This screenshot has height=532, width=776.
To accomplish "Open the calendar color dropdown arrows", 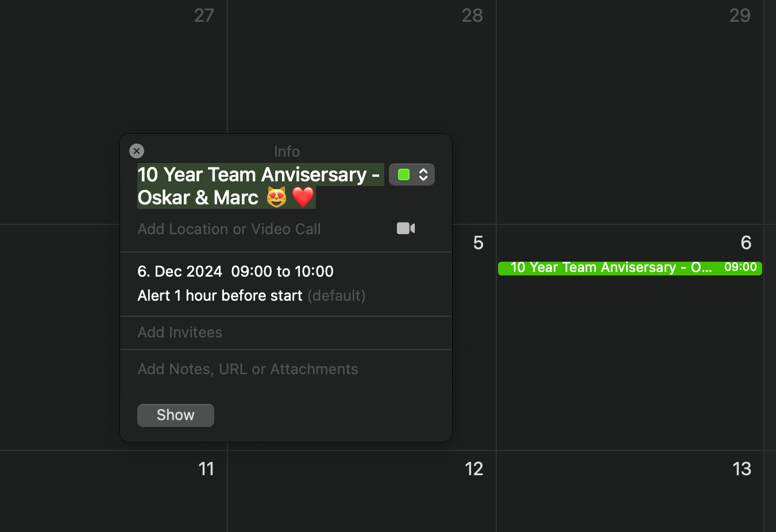I will (x=423, y=174).
